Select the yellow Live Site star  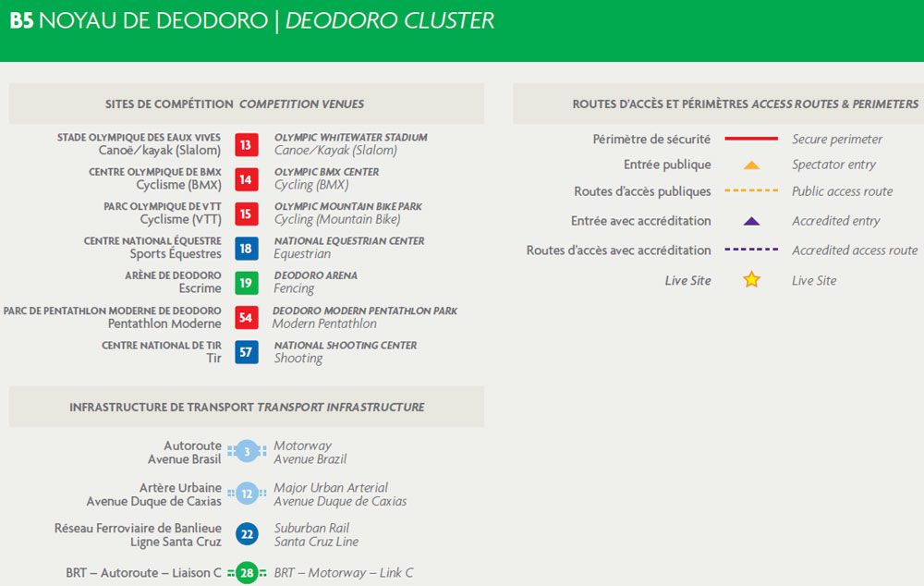coord(751,279)
